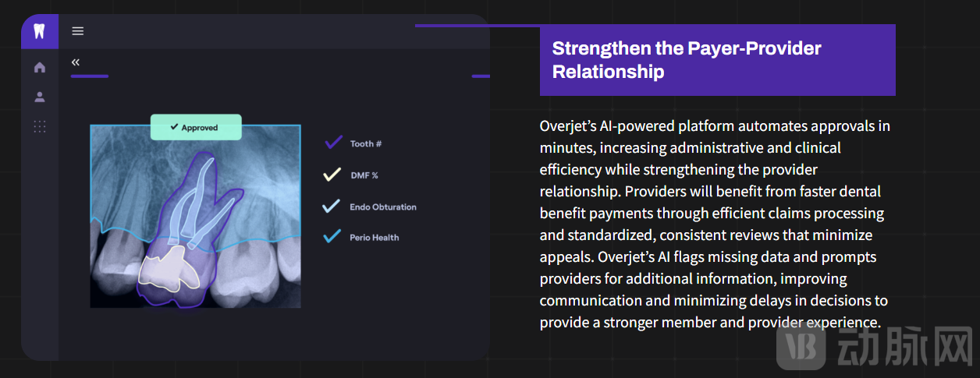Screen dimensions: 980x378
Task: Click the Approved status label text
Action: [200, 128]
